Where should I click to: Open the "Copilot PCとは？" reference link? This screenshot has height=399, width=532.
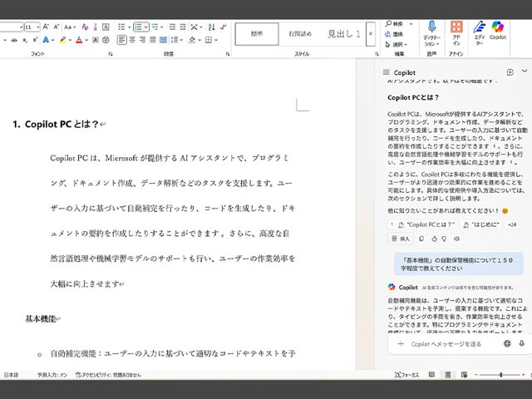tap(426, 224)
